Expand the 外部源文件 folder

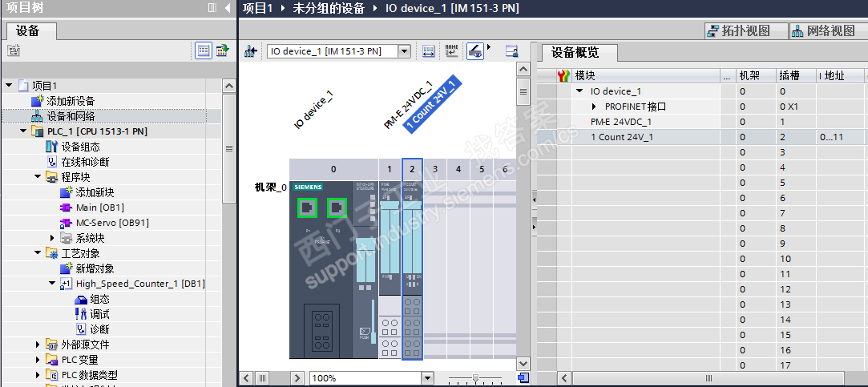pos(38,345)
